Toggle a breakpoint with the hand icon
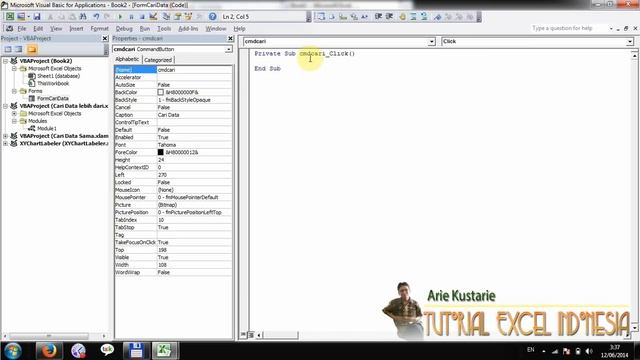 point(403,17)
